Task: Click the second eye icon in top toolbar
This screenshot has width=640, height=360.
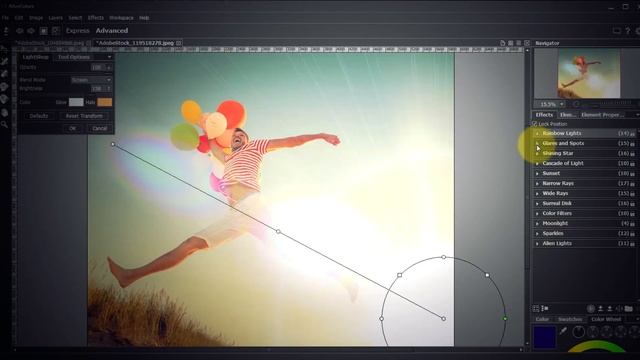Action: click(31, 31)
